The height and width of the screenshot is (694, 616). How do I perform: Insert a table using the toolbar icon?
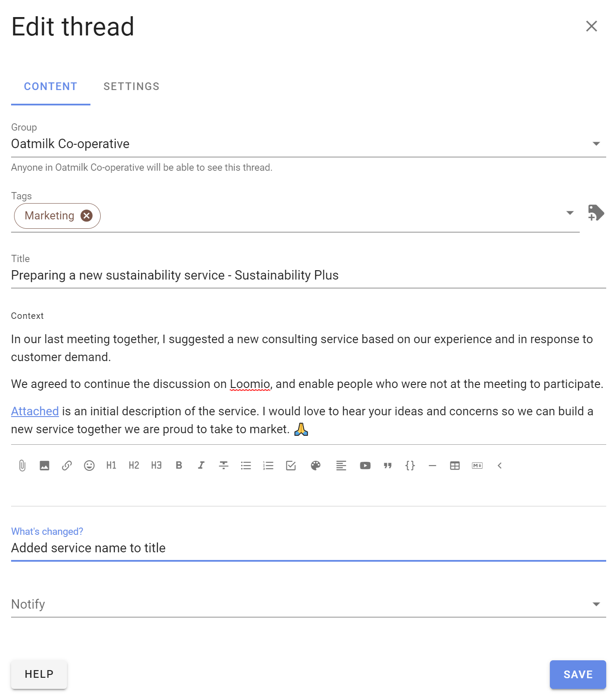(x=455, y=466)
